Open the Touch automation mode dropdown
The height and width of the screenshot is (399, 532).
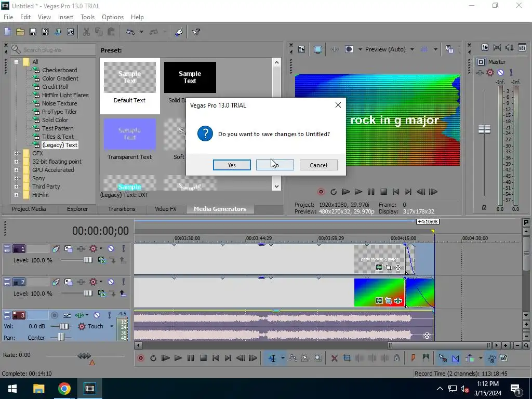112,326
